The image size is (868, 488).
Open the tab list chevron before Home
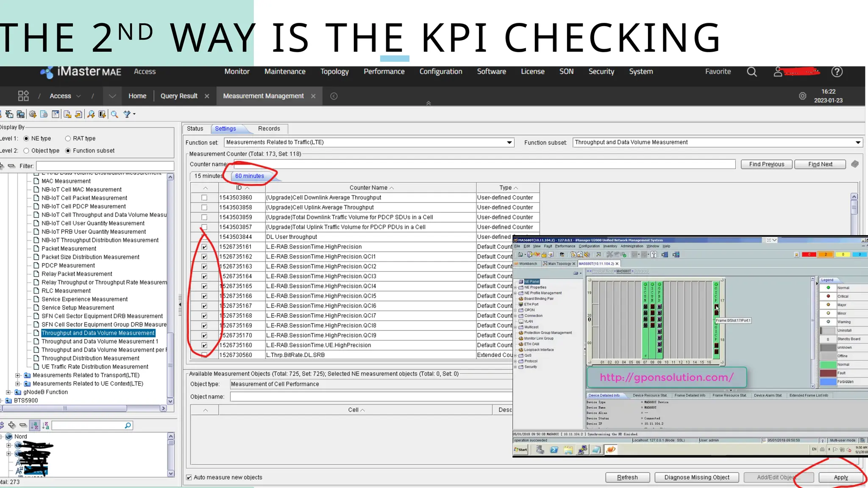coord(112,96)
